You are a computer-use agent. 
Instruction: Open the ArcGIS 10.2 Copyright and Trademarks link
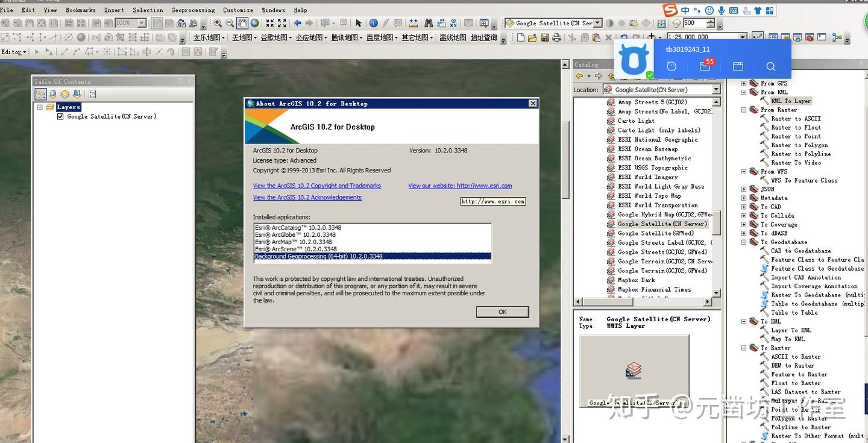click(x=317, y=186)
